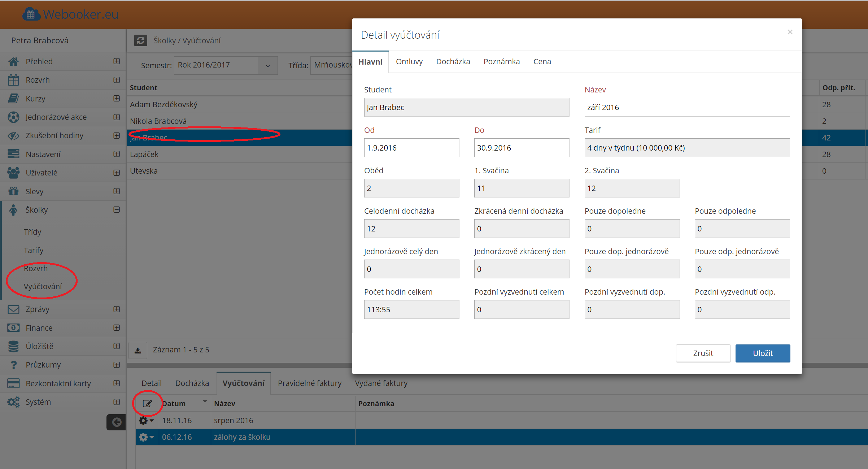868x469 pixels.
Task: Open Bezkontaktní karty in sidebar
Action: [58, 383]
